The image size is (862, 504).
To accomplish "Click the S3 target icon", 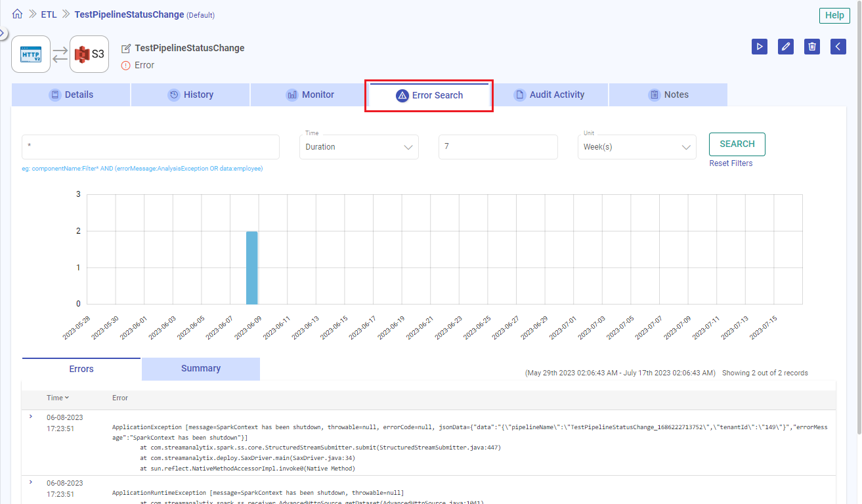I will pos(89,54).
